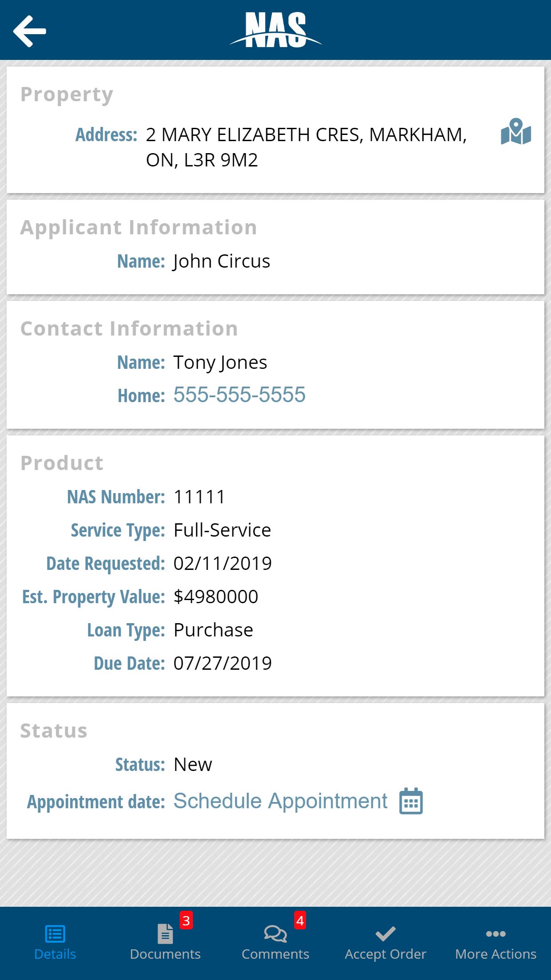This screenshot has width=551, height=980.
Task: Switch to the Documents tab
Action: click(x=165, y=954)
